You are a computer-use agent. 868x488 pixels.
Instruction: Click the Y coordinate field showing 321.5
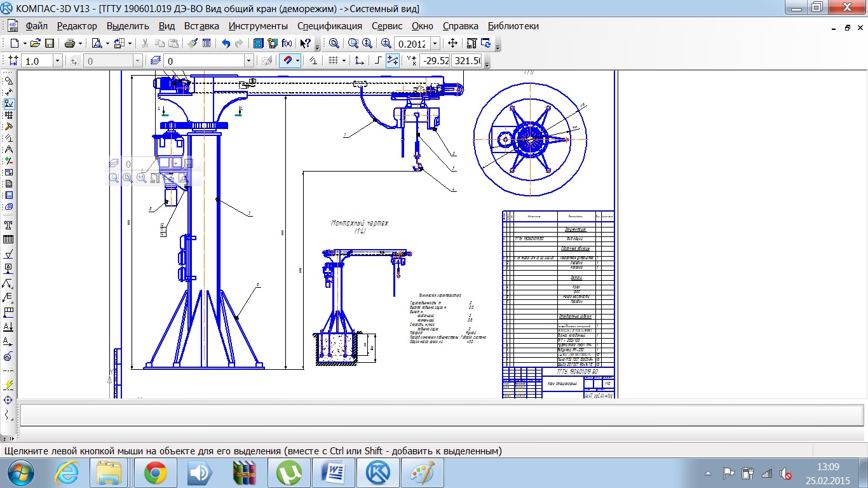point(468,60)
